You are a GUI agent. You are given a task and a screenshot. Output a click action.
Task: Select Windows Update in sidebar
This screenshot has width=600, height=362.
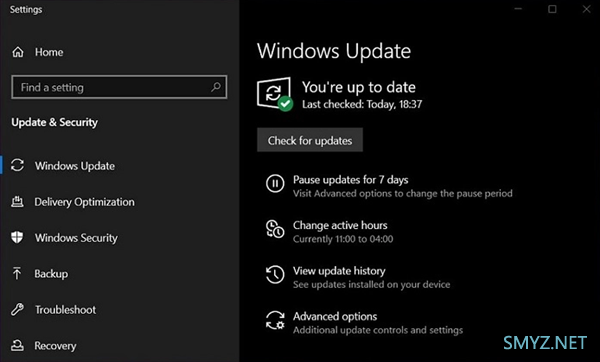point(75,166)
